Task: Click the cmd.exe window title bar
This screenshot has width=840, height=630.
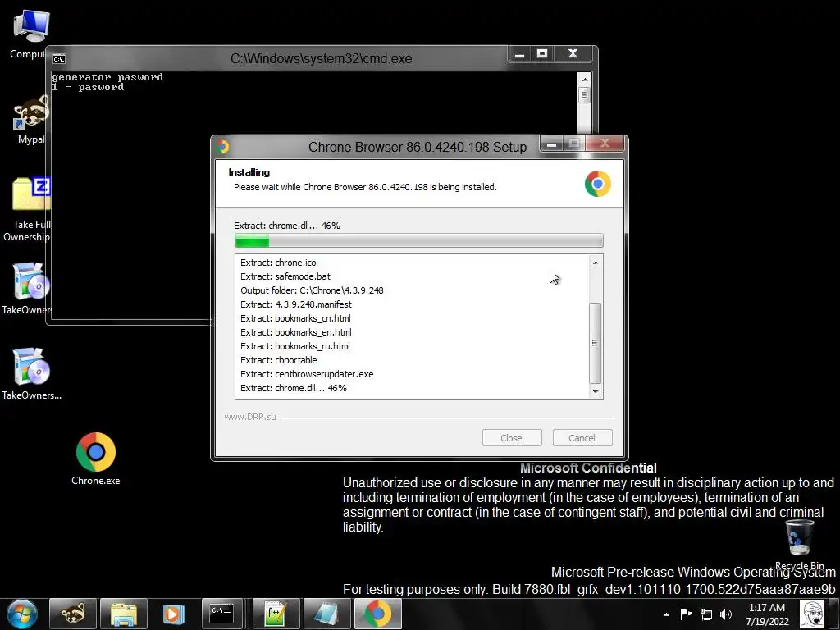Action: [x=322, y=58]
